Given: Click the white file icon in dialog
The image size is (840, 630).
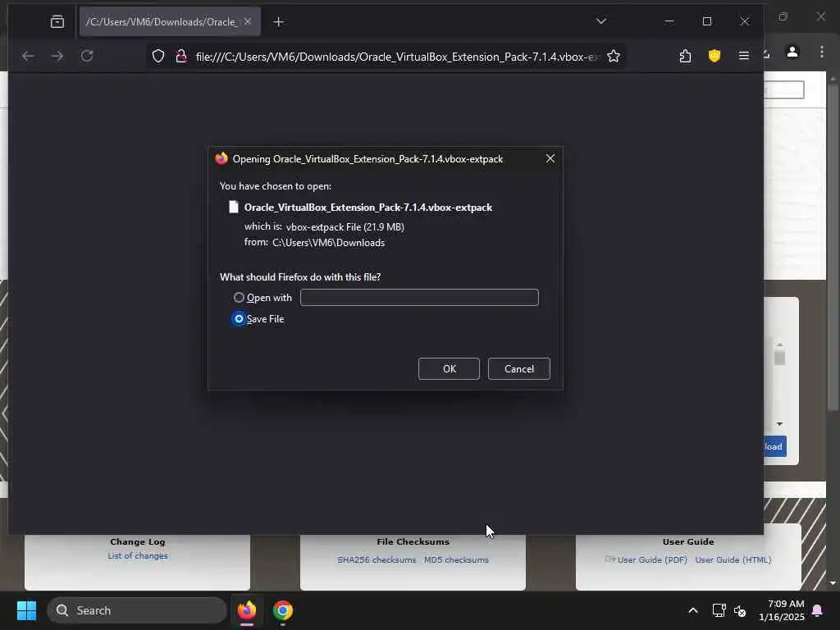Looking at the screenshot, I should [234, 208].
